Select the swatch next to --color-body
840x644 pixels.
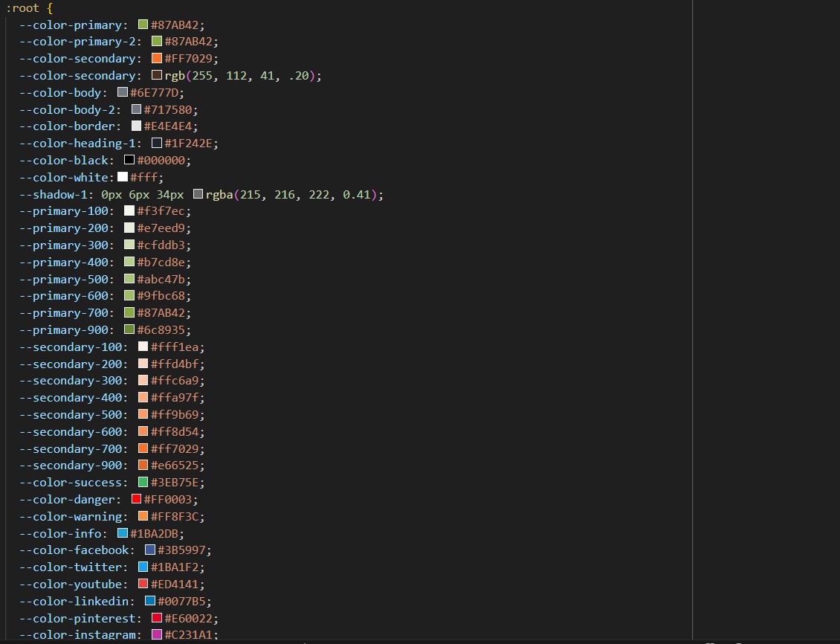tap(123, 92)
